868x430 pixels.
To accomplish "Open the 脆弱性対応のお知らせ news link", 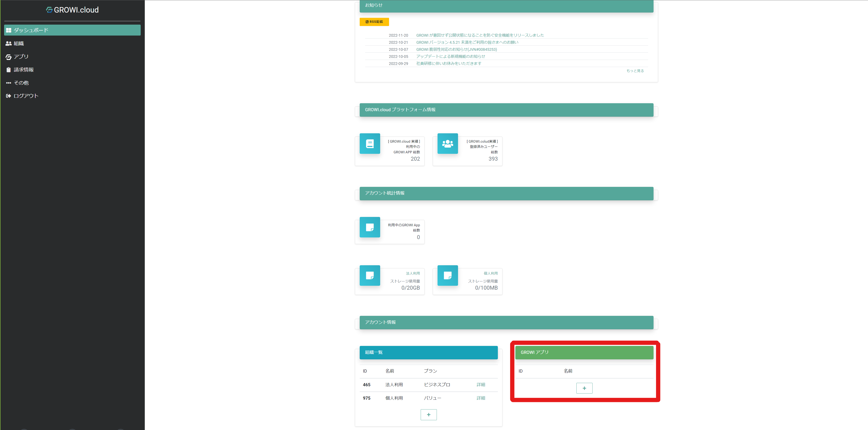I will [x=456, y=50].
